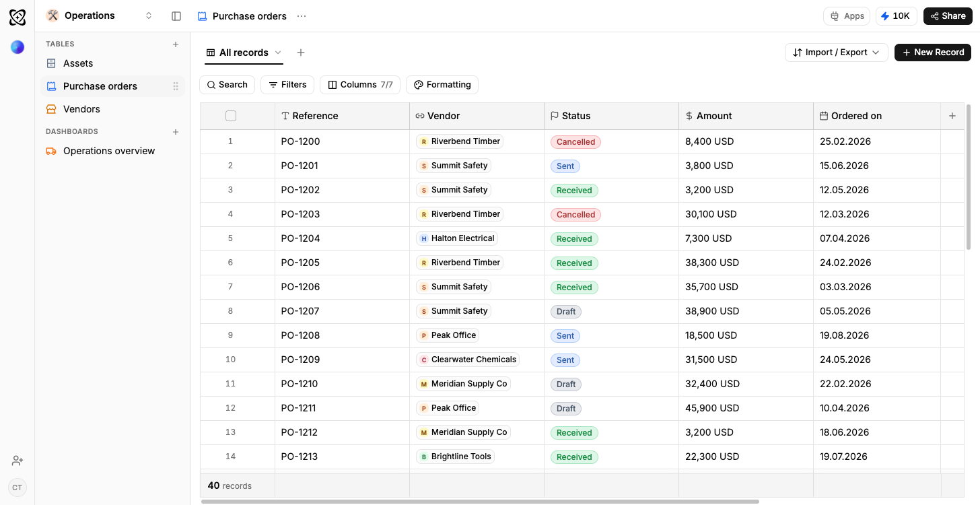Open the Purchase orders table in sidebar

(x=113, y=86)
